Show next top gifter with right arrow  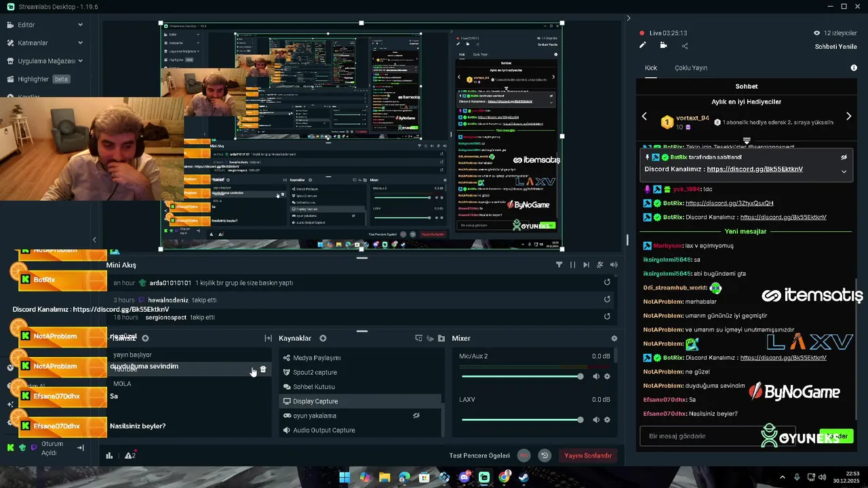[x=848, y=117]
